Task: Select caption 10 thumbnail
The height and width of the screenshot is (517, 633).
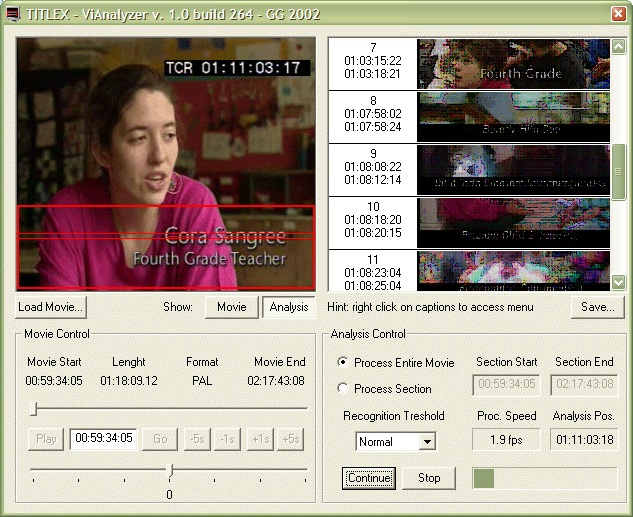Action: pyautogui.click(x=513, y=223)
